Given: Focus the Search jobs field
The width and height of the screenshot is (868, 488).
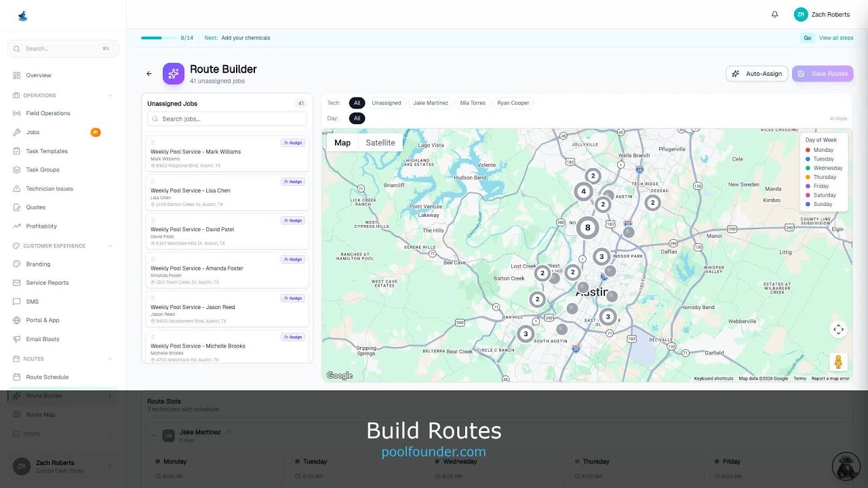Looking at the screenshot, I should coord(227,119).
